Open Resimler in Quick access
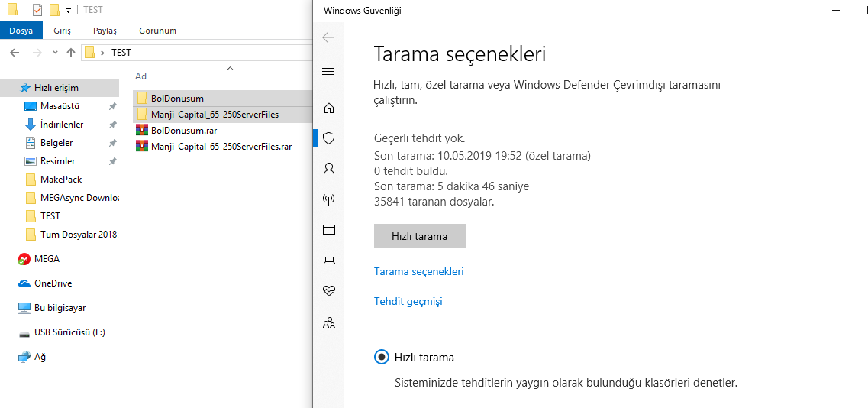The image size is (868, 408). click(x=57, y=160)
